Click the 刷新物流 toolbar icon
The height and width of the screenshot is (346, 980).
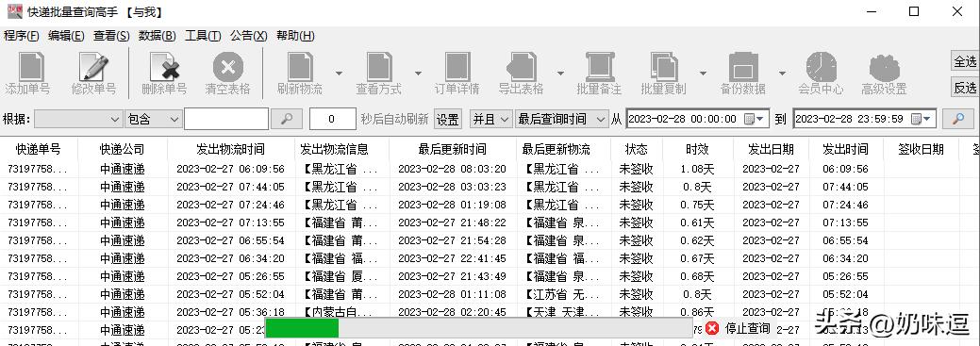click(300, 67)
